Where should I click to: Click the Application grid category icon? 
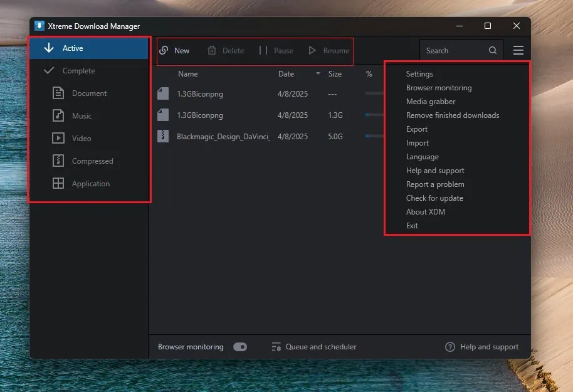click(x=58, y=183)
